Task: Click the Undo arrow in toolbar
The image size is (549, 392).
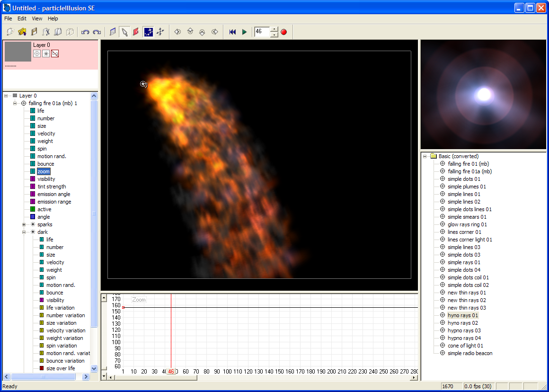Action: [85, 32]
